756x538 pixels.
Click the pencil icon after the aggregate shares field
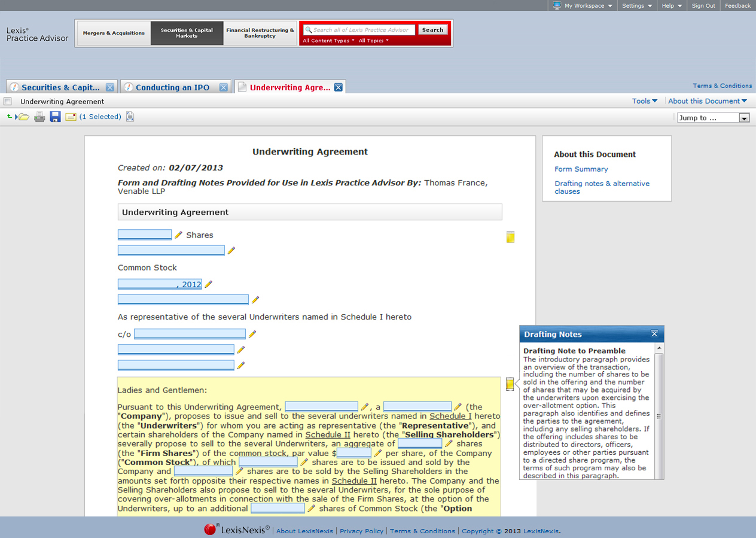click(x=449, y=443)
